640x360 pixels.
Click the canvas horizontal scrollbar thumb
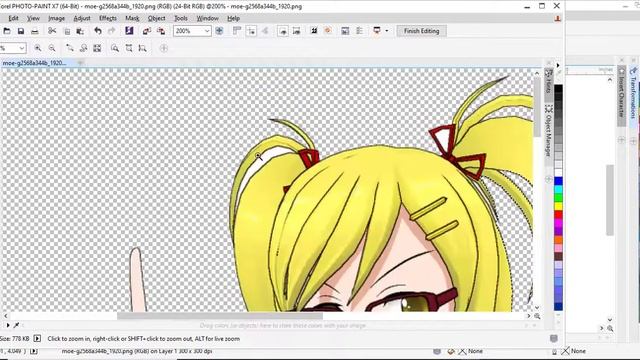[x=220, y=316]
